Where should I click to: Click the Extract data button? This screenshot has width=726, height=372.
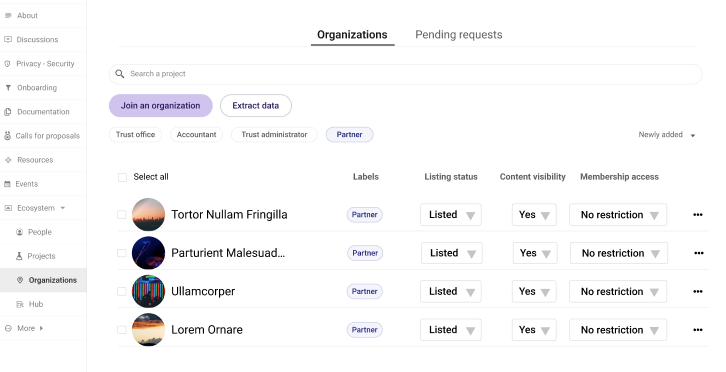click(x=256, y=106)
